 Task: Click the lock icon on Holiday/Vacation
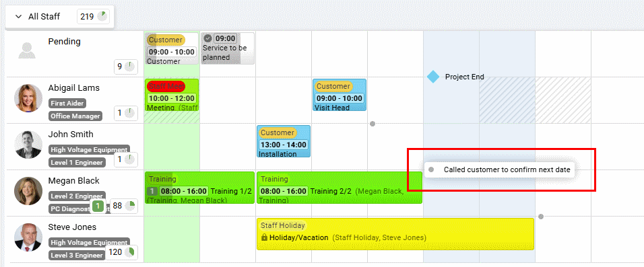click(264, 237)
